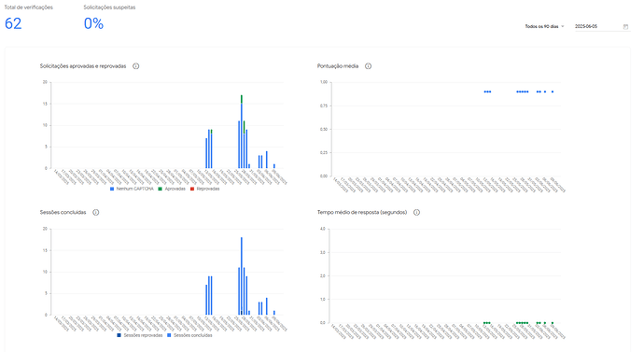Click the tallest green-topped bar in approvals chart
Screen dimensions: 644x352
[242, 132]
